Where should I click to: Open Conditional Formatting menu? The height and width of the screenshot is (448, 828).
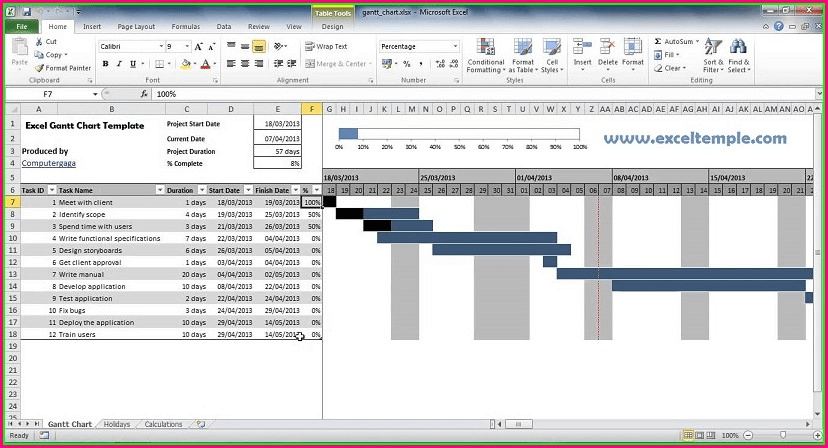tap(486, 55)
